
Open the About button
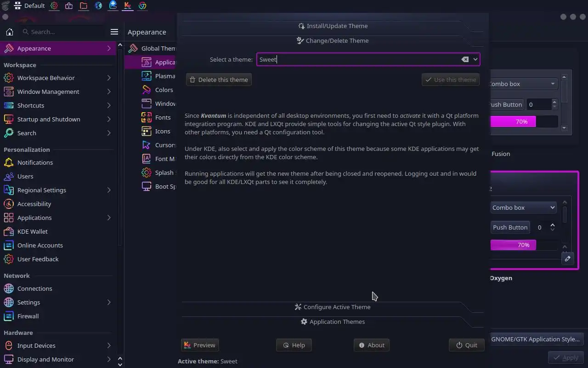click(372, 345)
